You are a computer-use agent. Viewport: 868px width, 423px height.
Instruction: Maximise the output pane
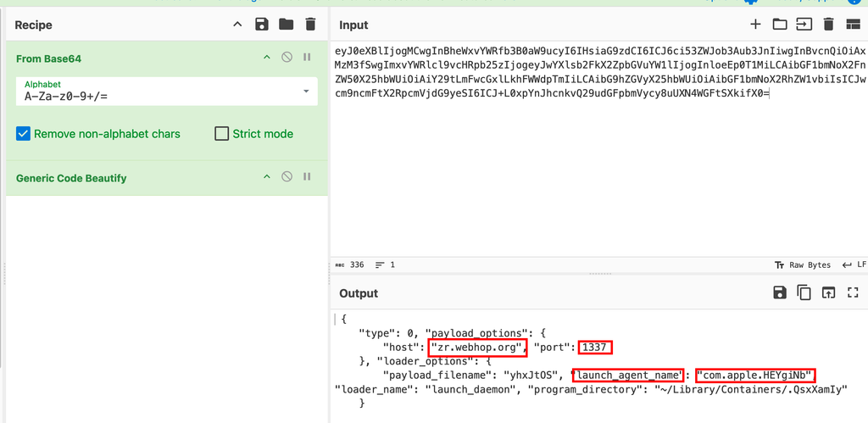[853, 292]
